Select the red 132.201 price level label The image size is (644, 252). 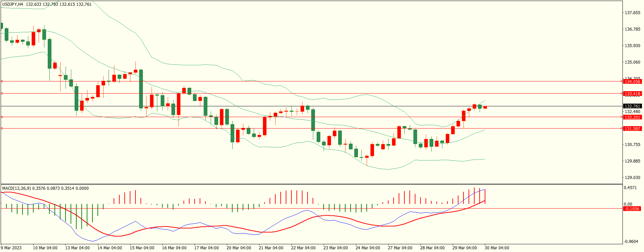[x=632, y=117]
